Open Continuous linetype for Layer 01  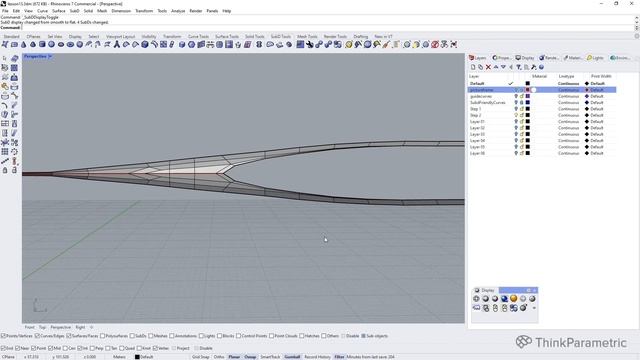point(569,122)
